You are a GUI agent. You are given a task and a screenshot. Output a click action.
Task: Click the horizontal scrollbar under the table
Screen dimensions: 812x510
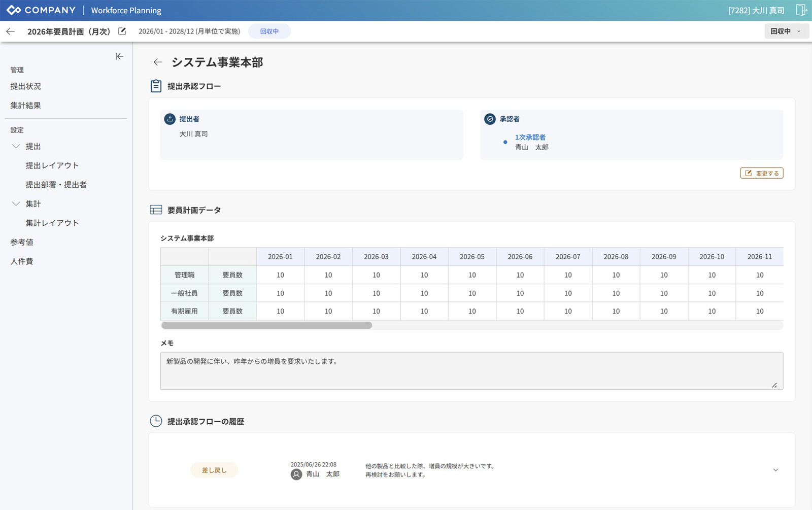(267, 325)
